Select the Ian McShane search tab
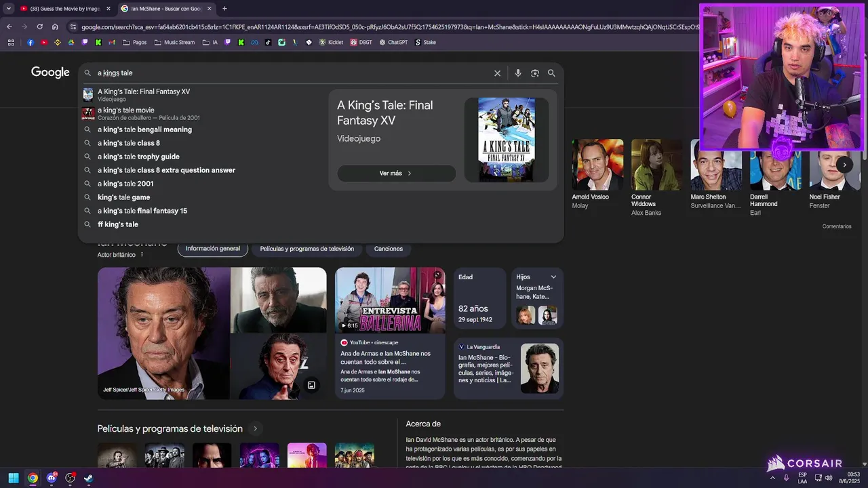 click(165, 9)
